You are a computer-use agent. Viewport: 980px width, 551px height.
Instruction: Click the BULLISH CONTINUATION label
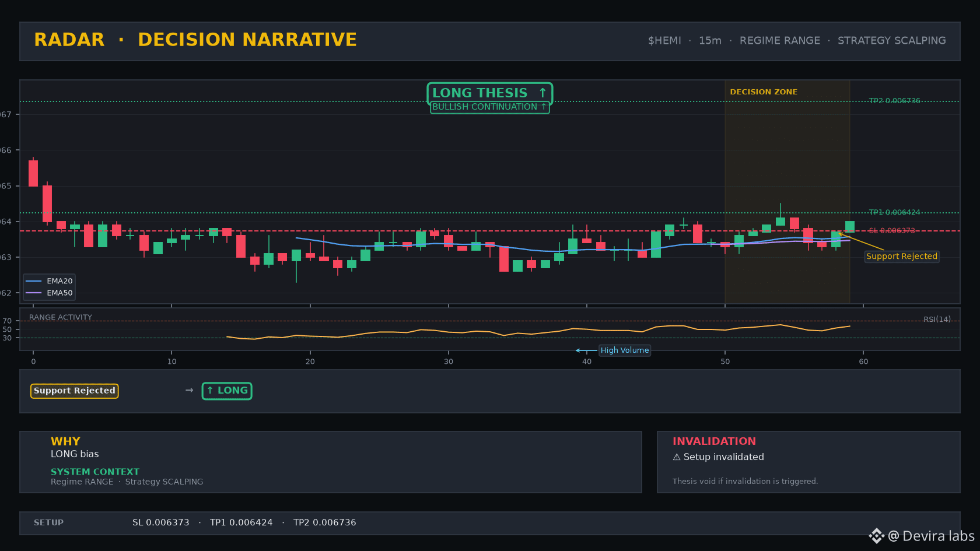coord(489,107)
